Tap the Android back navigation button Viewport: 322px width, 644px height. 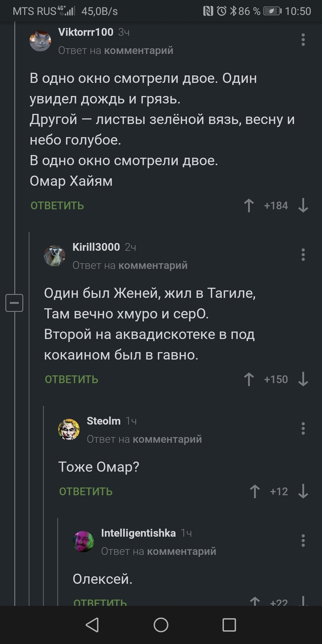pyautogui.click(x=92, y=625)
